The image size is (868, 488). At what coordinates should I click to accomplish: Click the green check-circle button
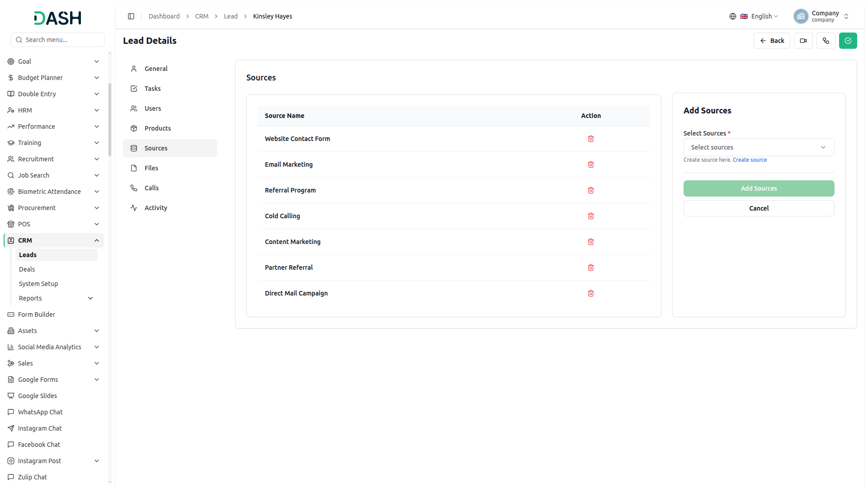click(x=848, y=41)
